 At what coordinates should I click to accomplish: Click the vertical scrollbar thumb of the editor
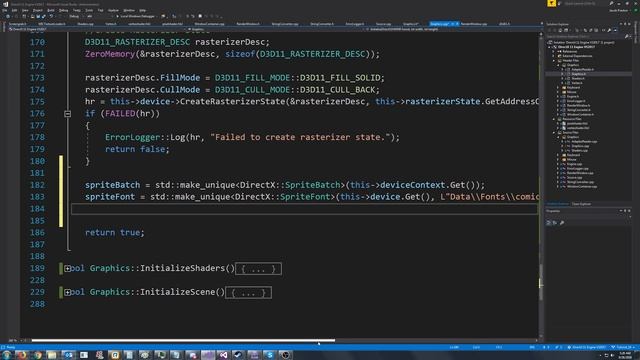541,282
